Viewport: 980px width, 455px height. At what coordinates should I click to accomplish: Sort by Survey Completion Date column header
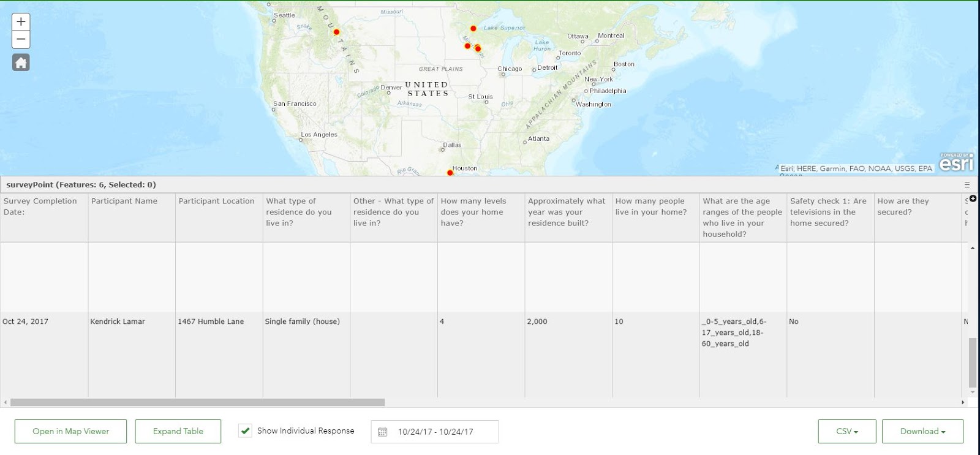40,206
